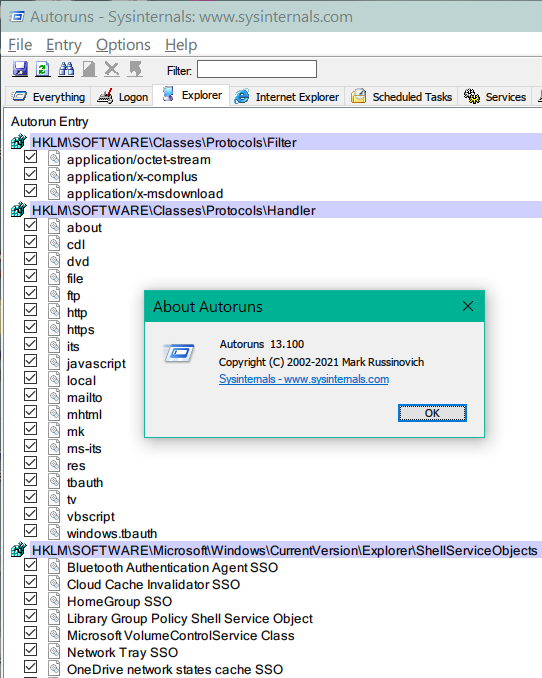This screenshot has height=678, width=542.
Task: Click the Autoruns logo in About dialog
Action: pyautogui.click(x=179, y=353)
